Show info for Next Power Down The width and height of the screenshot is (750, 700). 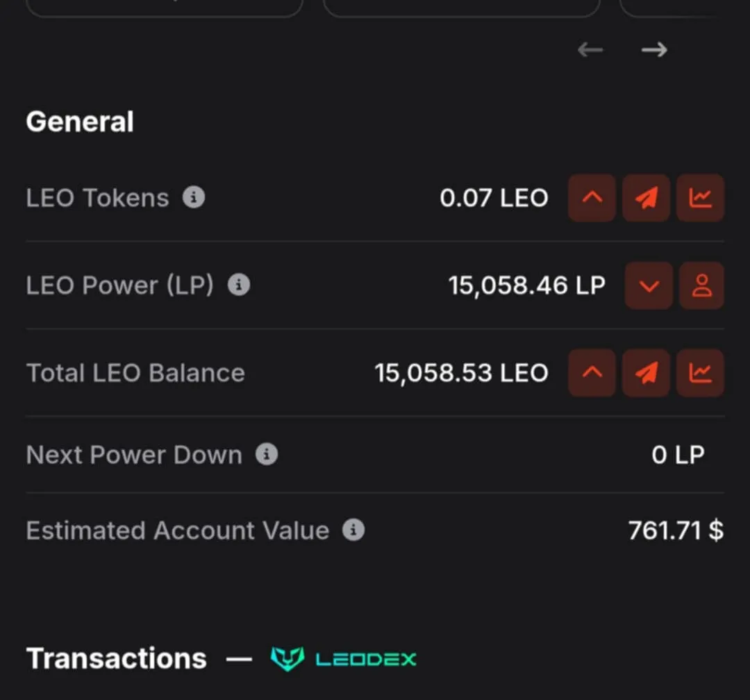267,454
